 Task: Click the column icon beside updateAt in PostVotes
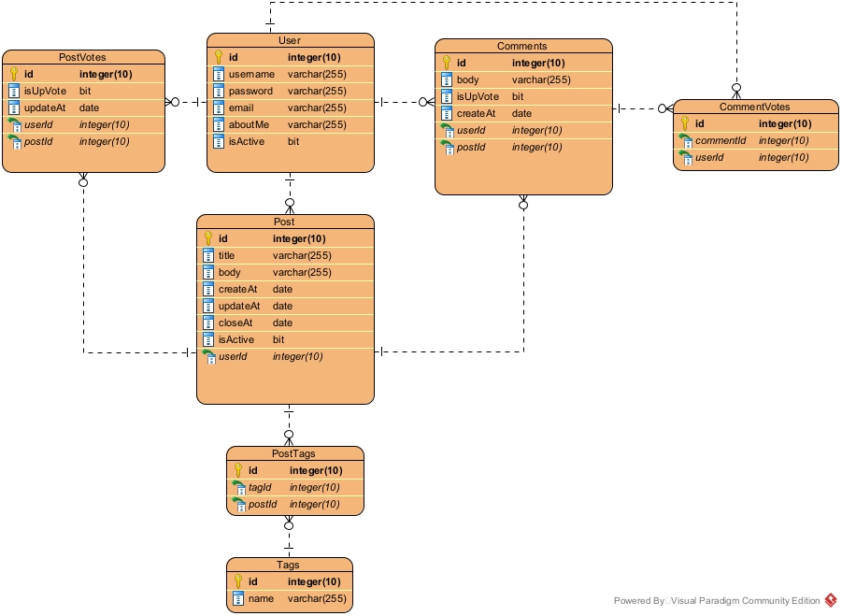coord(15,107)
